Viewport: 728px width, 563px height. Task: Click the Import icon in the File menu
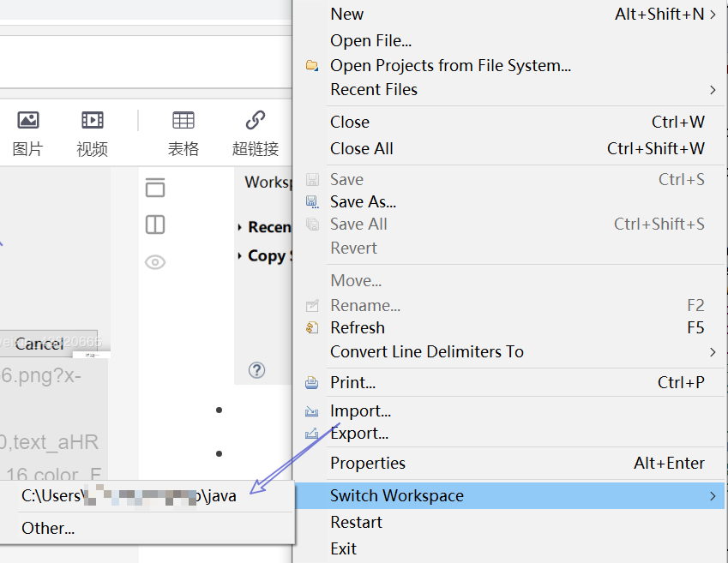coord(312,411)
